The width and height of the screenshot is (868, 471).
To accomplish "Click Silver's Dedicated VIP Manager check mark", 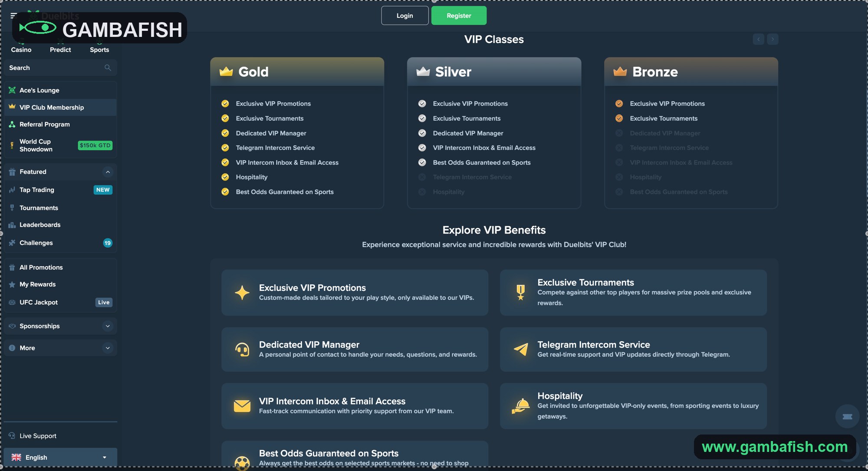I will point(422,133).
